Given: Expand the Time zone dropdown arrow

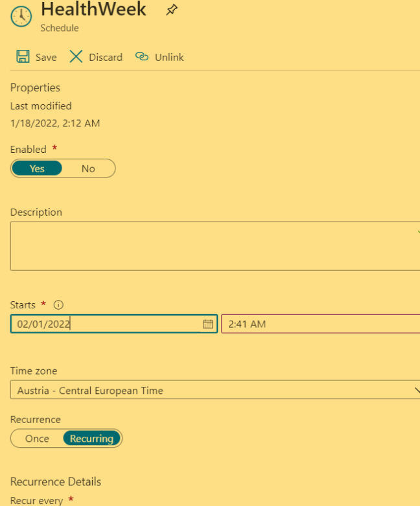Looking at the screenshot, I should coord(415,390).
